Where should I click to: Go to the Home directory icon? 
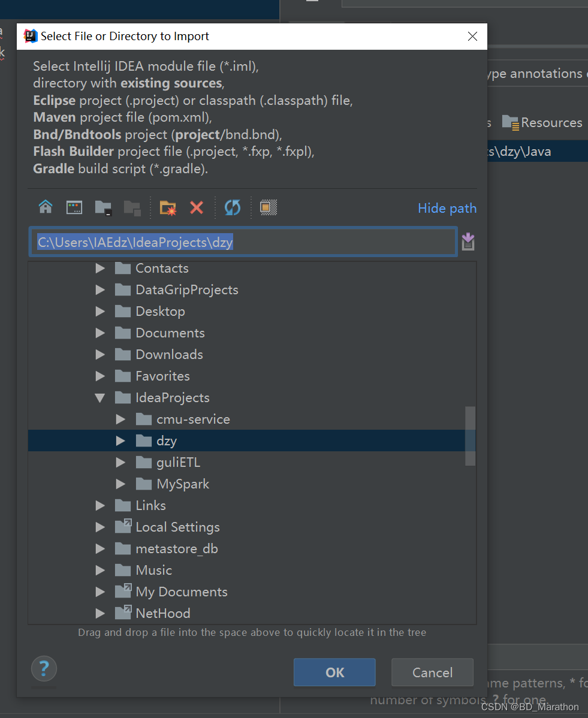pos(46,207)
